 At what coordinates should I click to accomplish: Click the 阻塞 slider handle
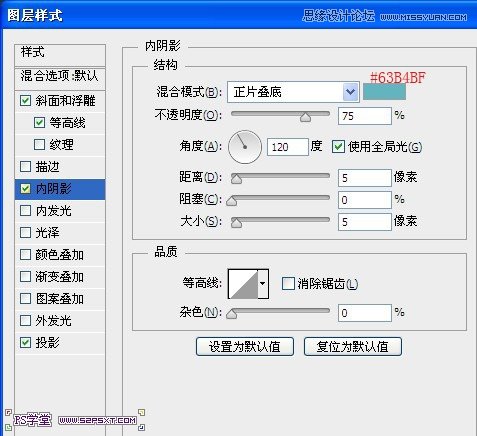click(x=231, y=201)
